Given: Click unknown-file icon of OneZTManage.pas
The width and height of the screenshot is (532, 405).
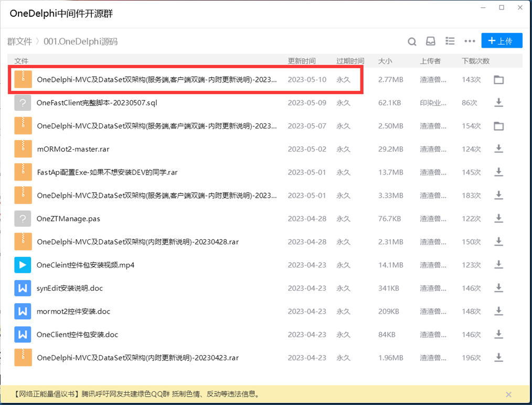Looking at the screenshot, I should click(x=23, y=218).
